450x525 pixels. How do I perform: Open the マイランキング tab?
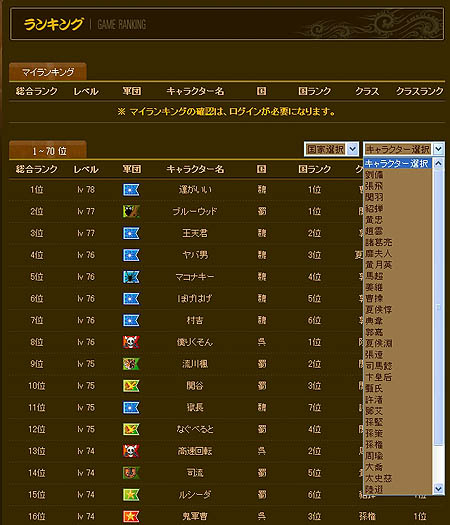48,72
